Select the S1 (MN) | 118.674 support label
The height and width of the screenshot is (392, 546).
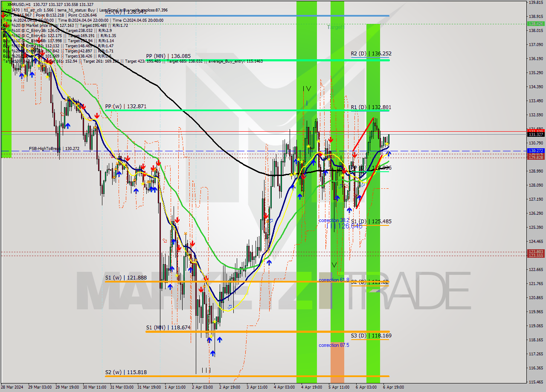(168, 328)
